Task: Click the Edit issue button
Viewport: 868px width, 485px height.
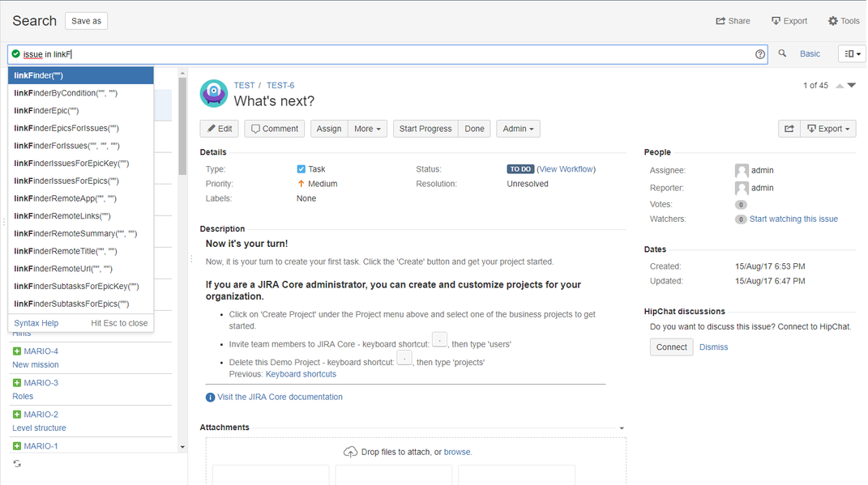Action: pos(219,129)
